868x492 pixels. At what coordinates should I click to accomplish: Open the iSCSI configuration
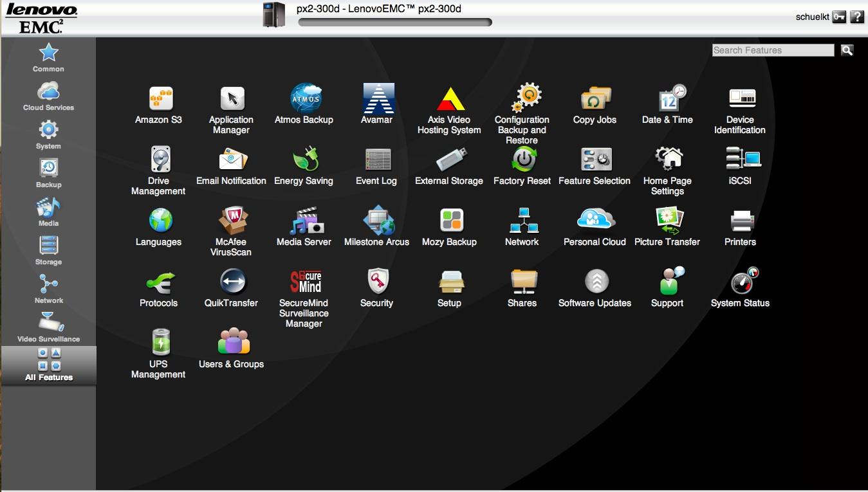pyautogui.click(x=741, y=160)
